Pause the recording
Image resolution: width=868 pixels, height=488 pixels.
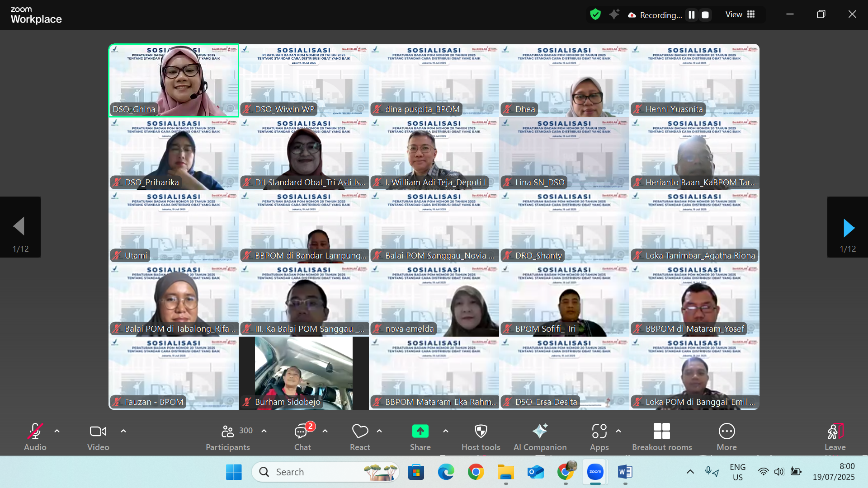(x=692, y=15)
